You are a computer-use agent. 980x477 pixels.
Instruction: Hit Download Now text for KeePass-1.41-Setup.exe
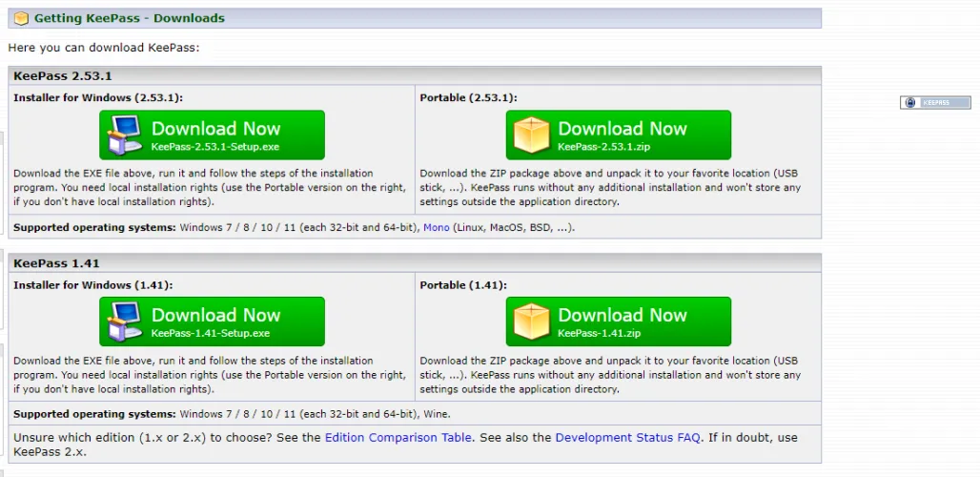[x=215, y=316]
